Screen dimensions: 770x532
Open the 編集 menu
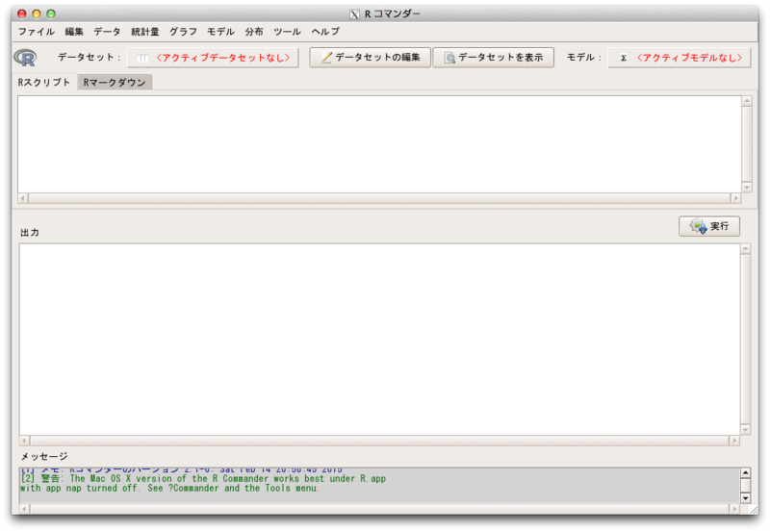click(74, 32)
